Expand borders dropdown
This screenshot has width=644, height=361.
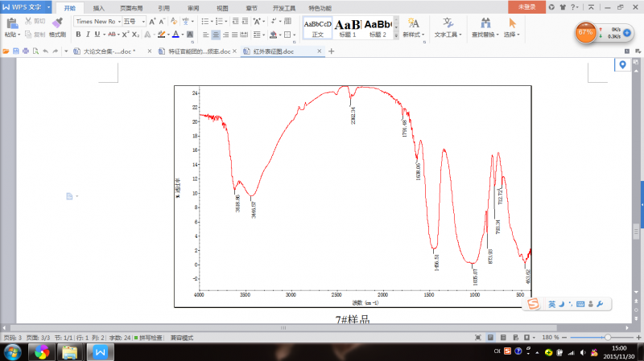tap(295, 35)
